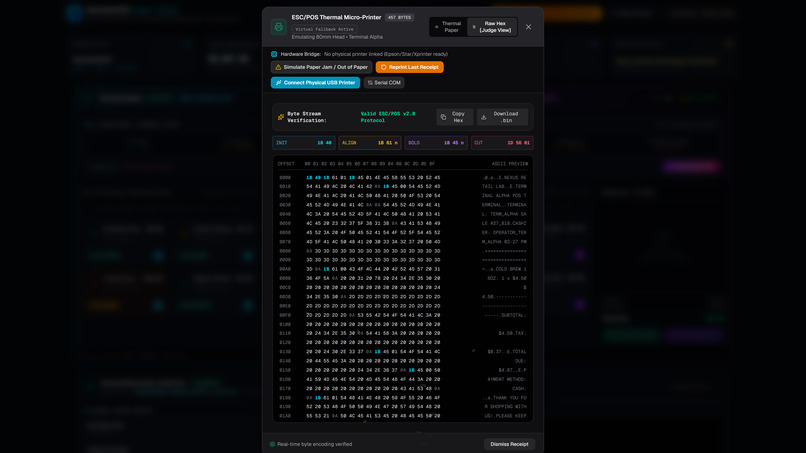This screenshot has width=806, height=453.
Task: Connect Physical USB Printer
Action: pyautogui.click(x=315, y=83)
